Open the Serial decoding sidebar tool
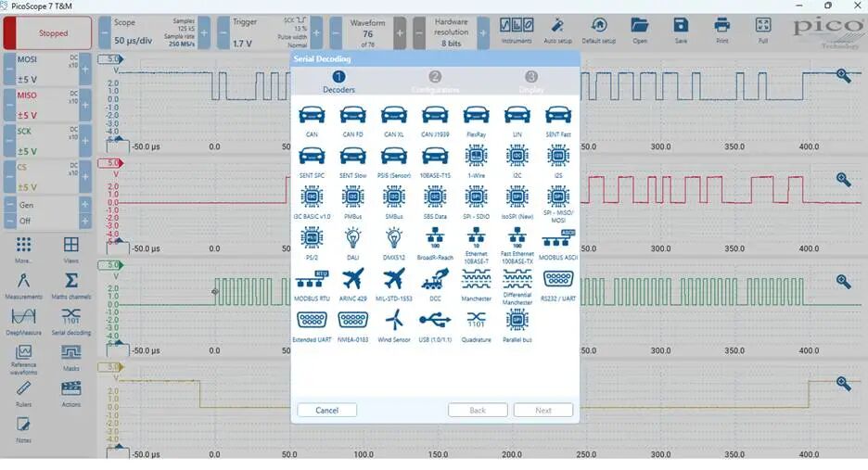Viewport: 868px width, 470px height. [70, 322]
